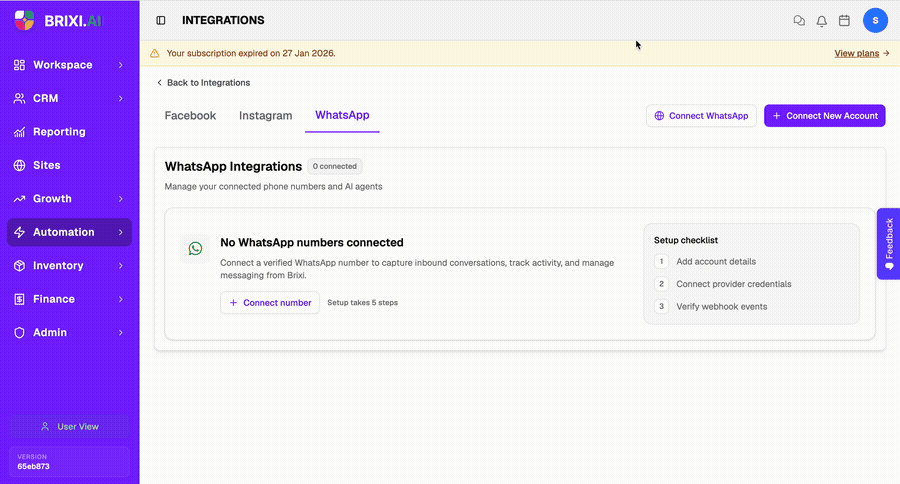The height and width of the screenshot is (484, 900).
Task: Click the back arrow before Back to Integrations
Action: point(160,83)
